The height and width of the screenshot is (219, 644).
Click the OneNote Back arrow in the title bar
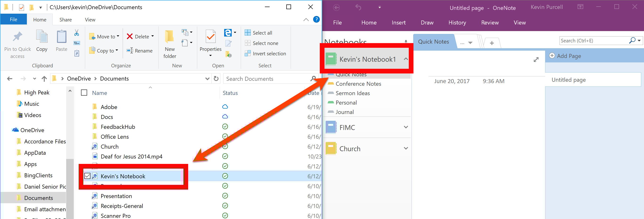click(x=336, y=8)
